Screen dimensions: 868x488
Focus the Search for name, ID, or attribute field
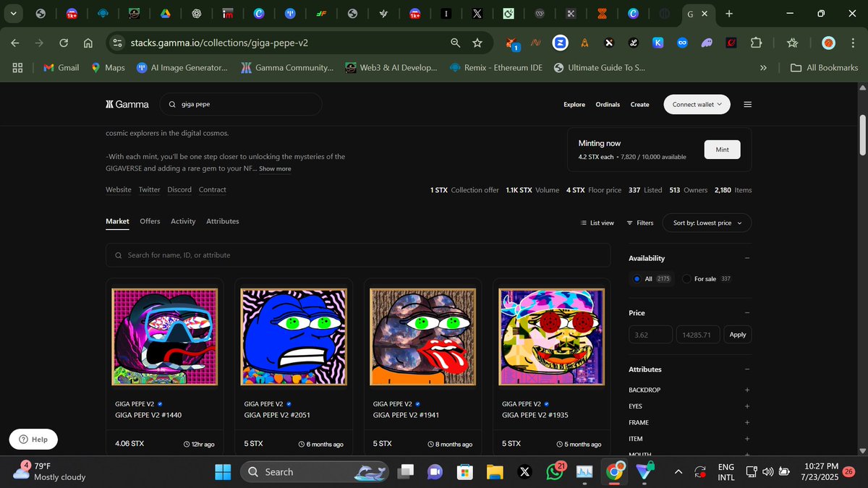(x=358, y=255)
